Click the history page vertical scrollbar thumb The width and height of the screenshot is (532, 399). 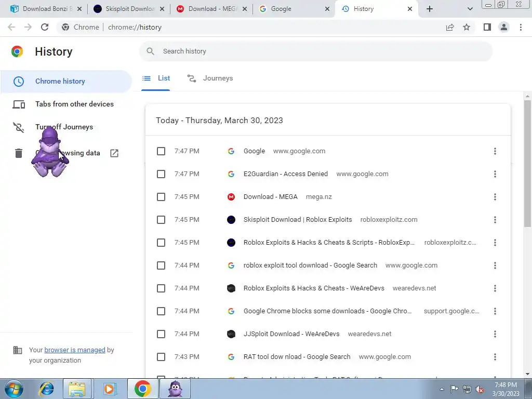point(527,163)
